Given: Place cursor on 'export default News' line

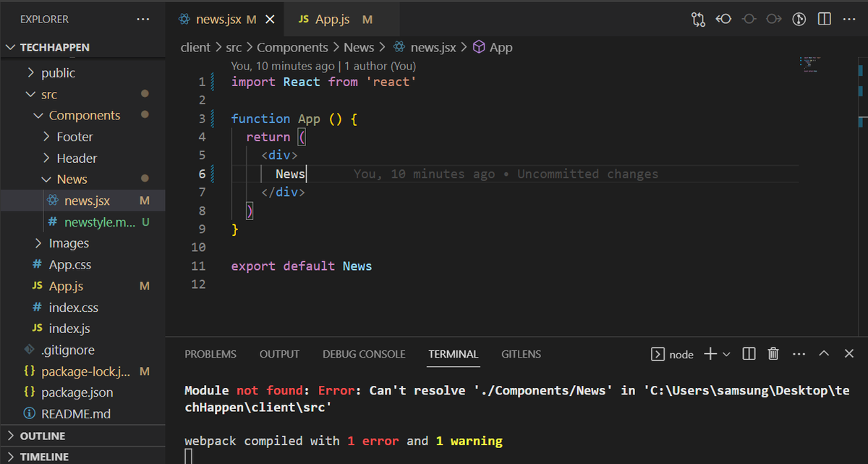Looking at the screenshot, I should (x=302, y=266).
